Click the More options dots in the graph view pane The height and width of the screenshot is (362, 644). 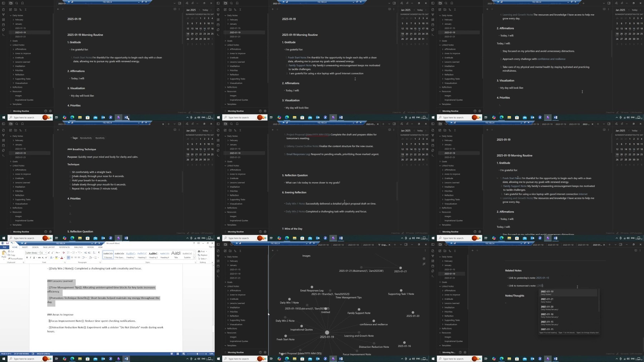coord(425,250)
